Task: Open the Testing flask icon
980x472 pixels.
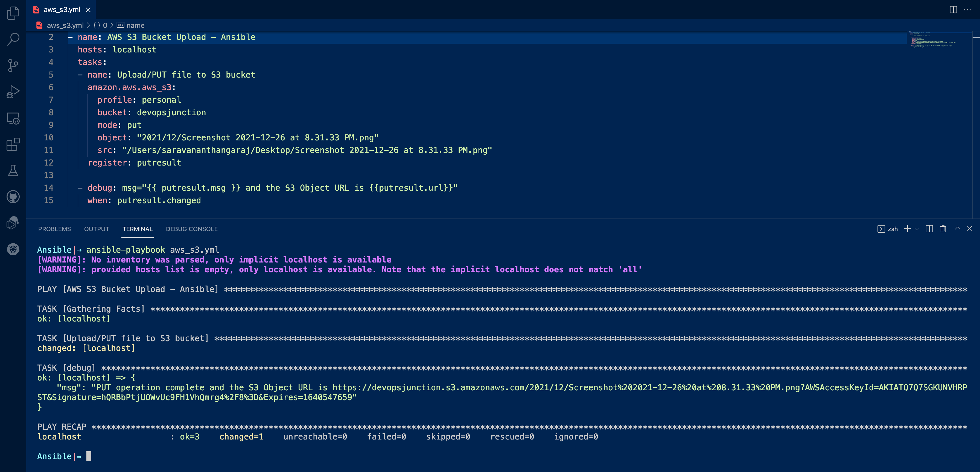Action: 13,171
